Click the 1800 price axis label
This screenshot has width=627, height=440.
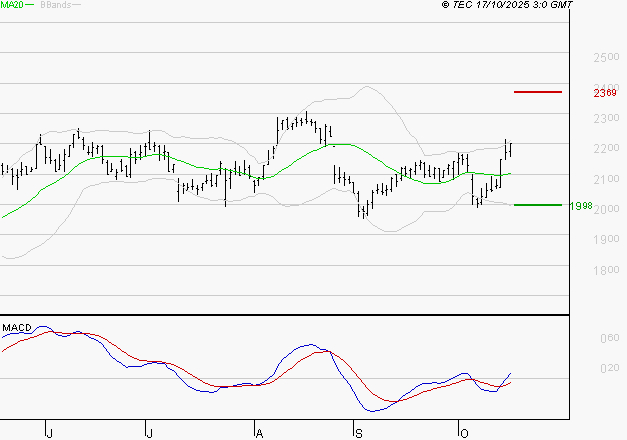(606, 270)
